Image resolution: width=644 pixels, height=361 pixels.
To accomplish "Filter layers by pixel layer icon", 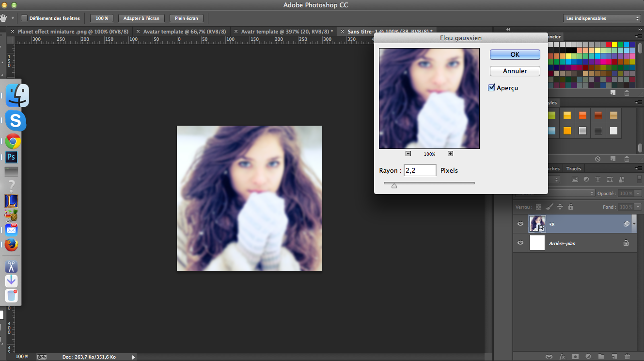I will tap(575, 179).
